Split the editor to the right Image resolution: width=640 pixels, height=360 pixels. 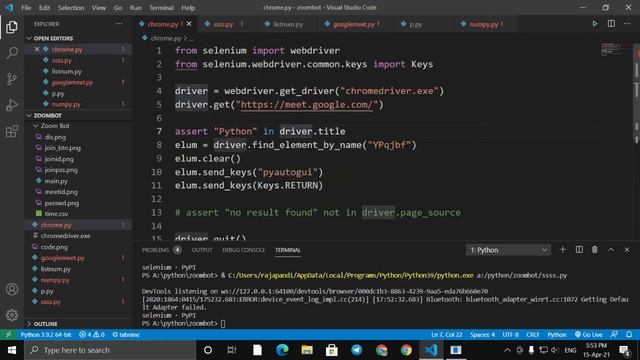pyautogui.click(x=611, y=24)
